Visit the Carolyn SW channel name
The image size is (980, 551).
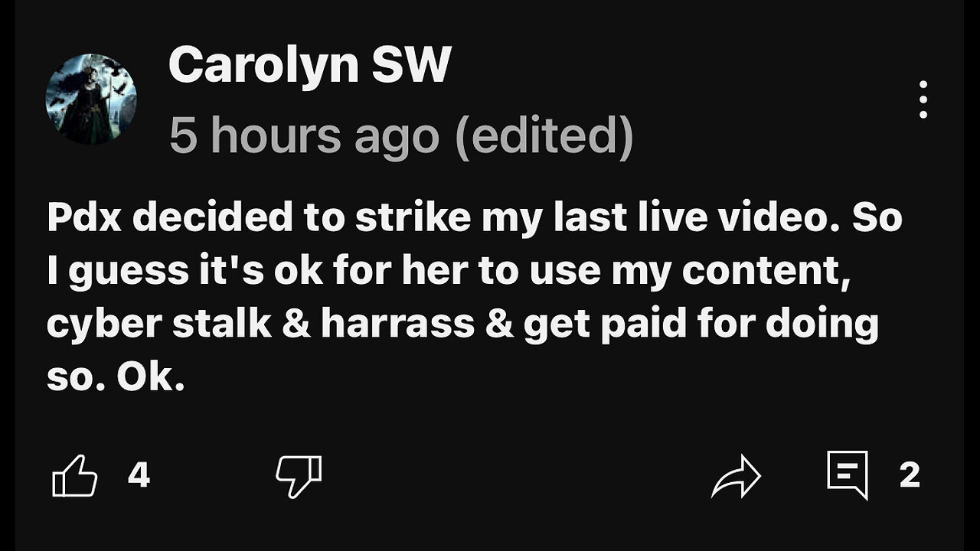pyautogui.click(x=309, y=66)
